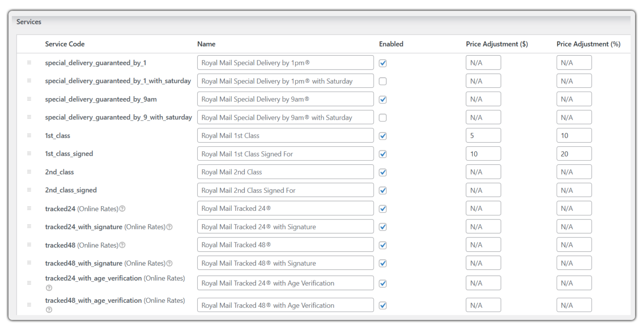Click drag handle for 2nd_class_signed row
Image resolution: width=644 pixels, height=330 pixels.
pos(29,190)
